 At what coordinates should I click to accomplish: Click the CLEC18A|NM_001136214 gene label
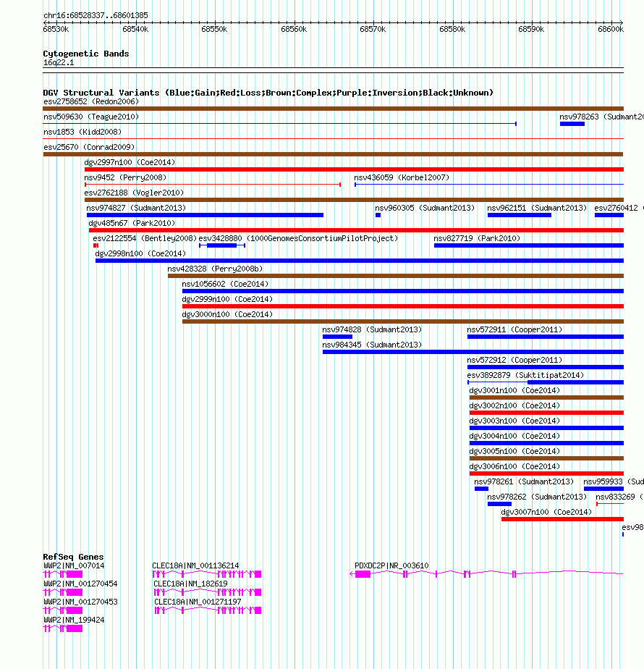(x=196, y=565)
